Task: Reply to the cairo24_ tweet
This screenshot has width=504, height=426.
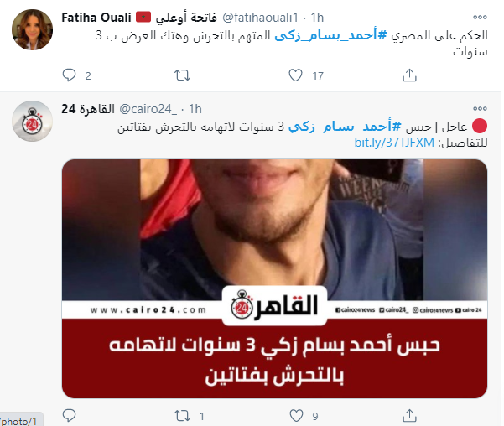Action: tap(69, 416)
